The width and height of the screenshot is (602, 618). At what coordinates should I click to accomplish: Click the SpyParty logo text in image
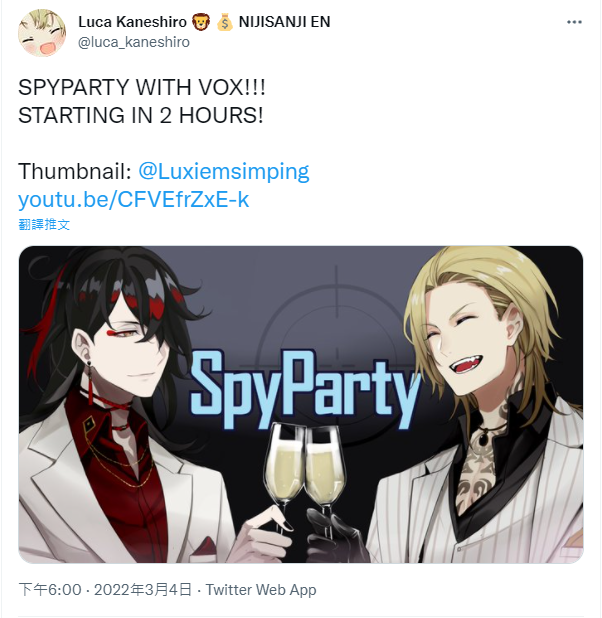pyautogui.click(x=306, y=387)
